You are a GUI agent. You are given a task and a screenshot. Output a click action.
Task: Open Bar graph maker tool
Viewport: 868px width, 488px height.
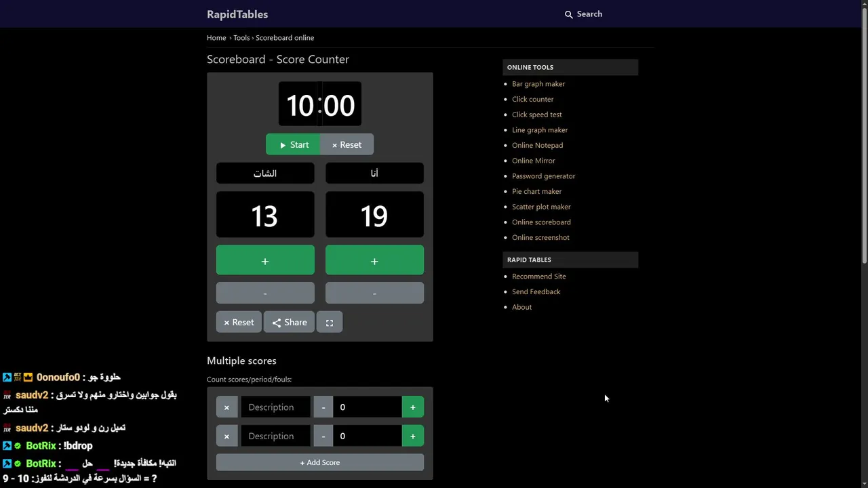coord(538,84)
